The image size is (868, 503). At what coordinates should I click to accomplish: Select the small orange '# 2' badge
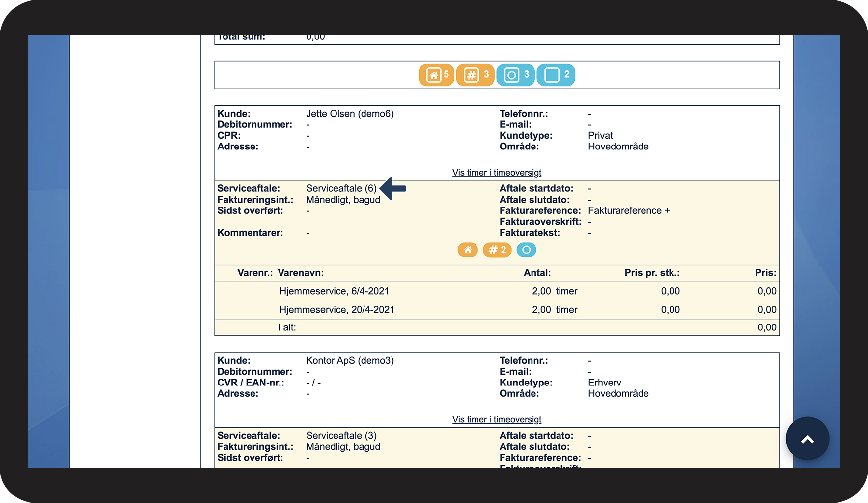tap(497, 250)
